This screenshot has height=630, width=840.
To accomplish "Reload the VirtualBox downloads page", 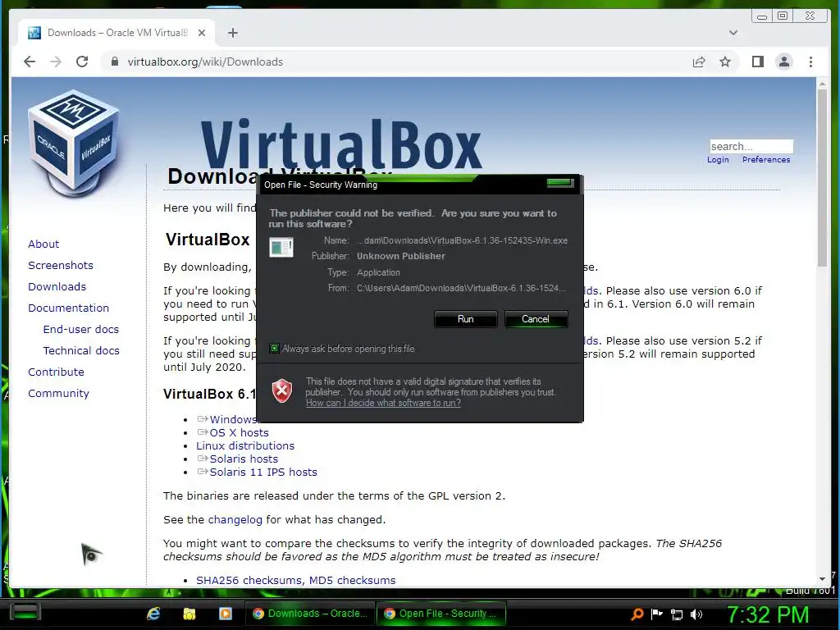I will click(82, 62).
